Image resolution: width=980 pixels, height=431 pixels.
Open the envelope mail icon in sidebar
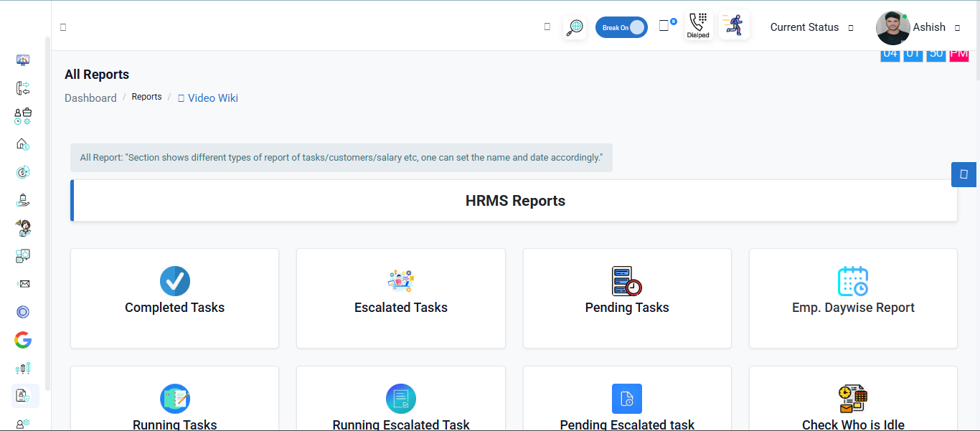click(x=23, y=283)
